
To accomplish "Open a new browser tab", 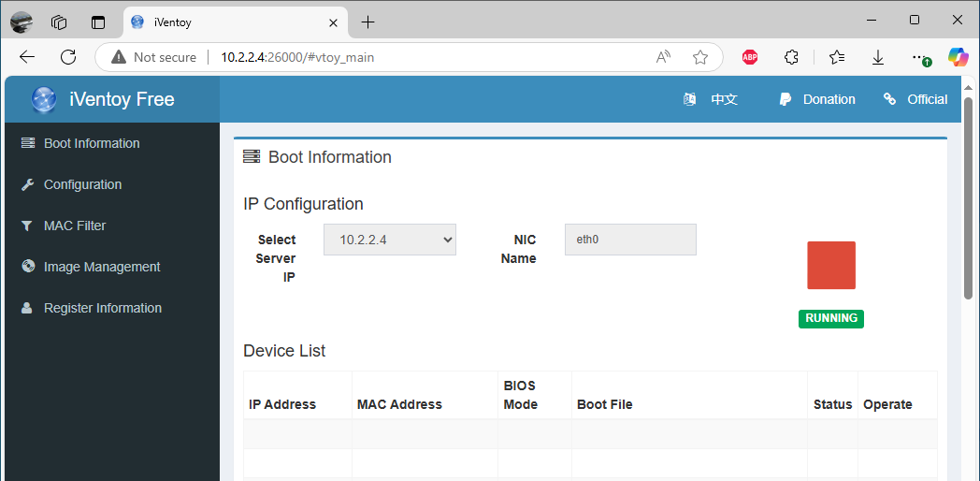I will point(368,22).
